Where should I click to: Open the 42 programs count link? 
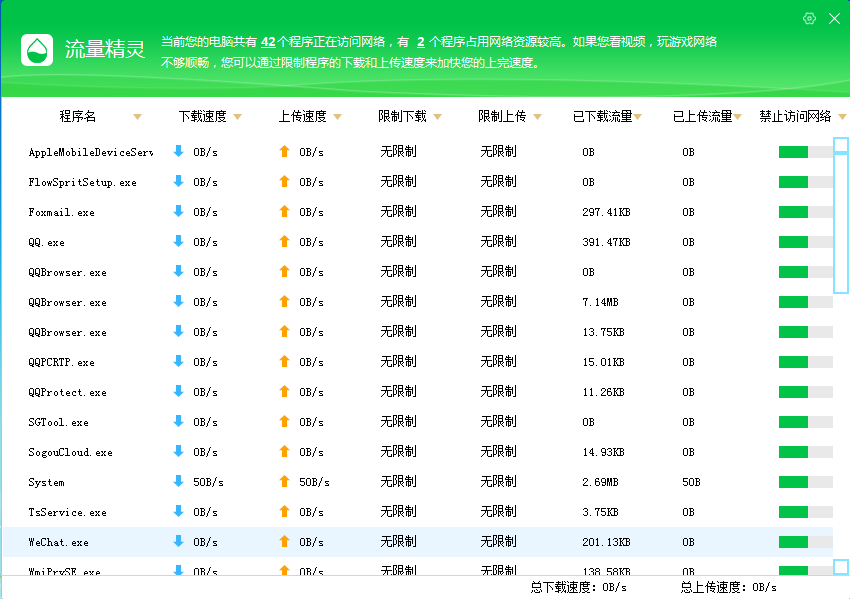268,42
